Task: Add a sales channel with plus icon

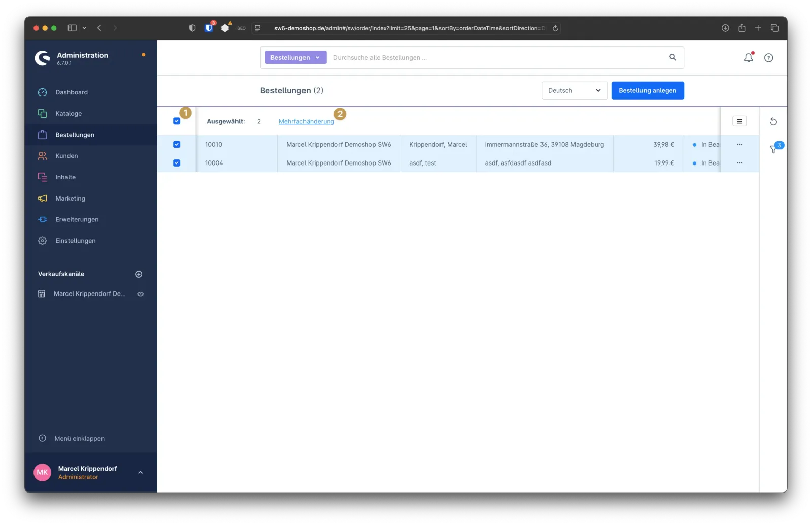Action: tap(139, 274)
